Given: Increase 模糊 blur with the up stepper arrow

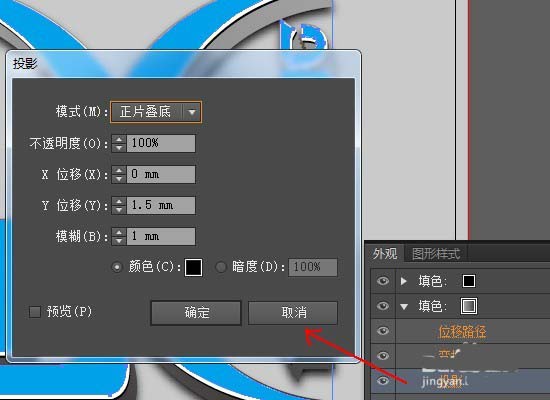Looking at the screenshot, I should (119, 232).
